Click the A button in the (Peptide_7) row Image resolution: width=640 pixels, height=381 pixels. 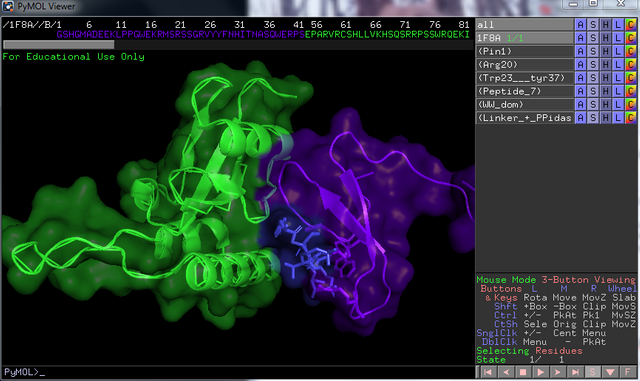[580, 91]
